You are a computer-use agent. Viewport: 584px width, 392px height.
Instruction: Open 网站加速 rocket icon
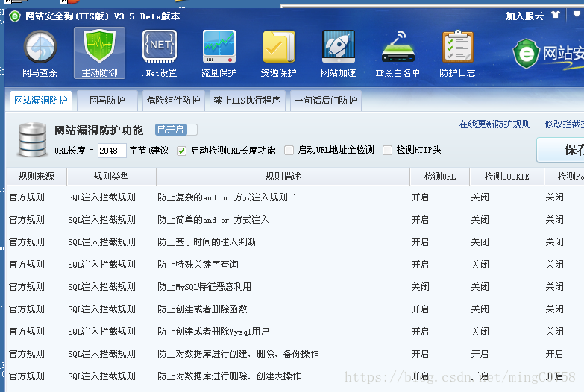(338, 53)
